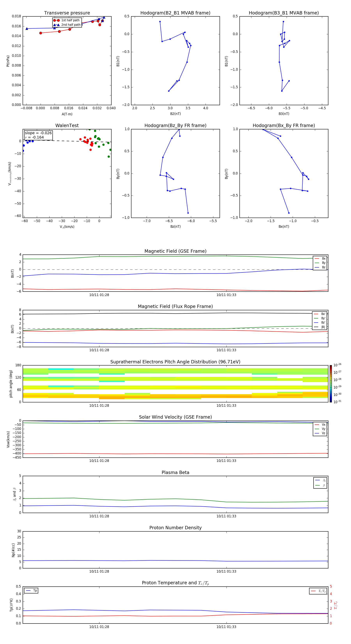The height and width of the screenshot is (644, 351).
Task: Select the green β legend entry in Plasma Beta plot
Action: pos(320,486)
